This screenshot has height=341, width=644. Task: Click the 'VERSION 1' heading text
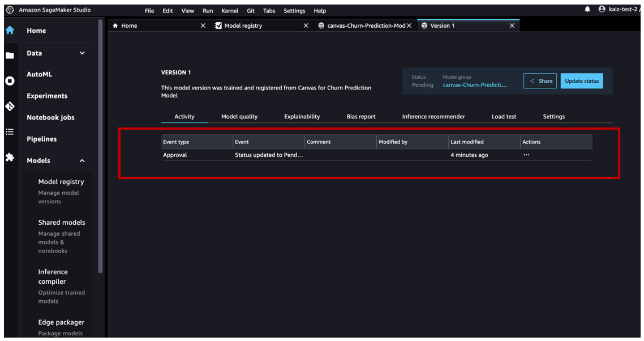(176, 73)
